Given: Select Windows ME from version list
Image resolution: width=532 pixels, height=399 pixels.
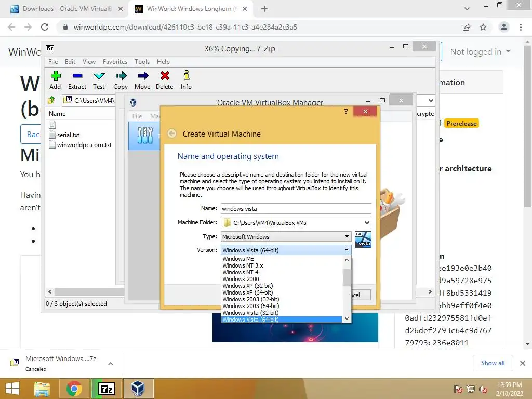Looking at the screenshot, I should [282, 259].
